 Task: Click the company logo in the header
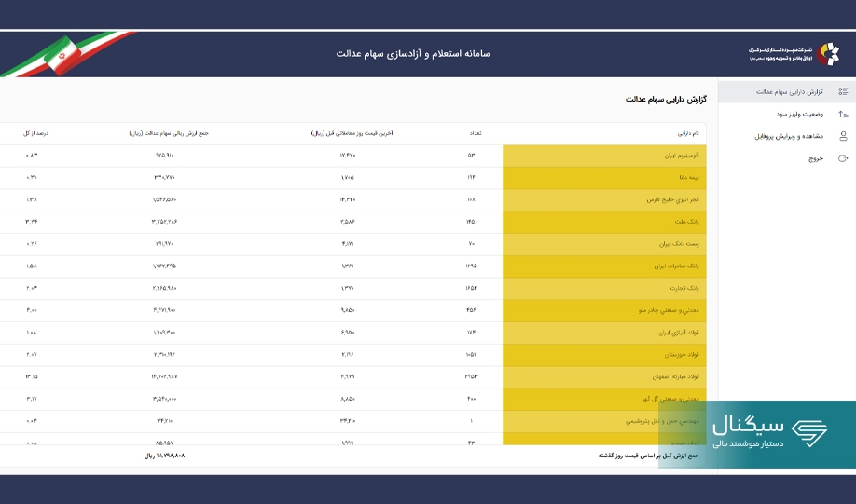[828, 54]
